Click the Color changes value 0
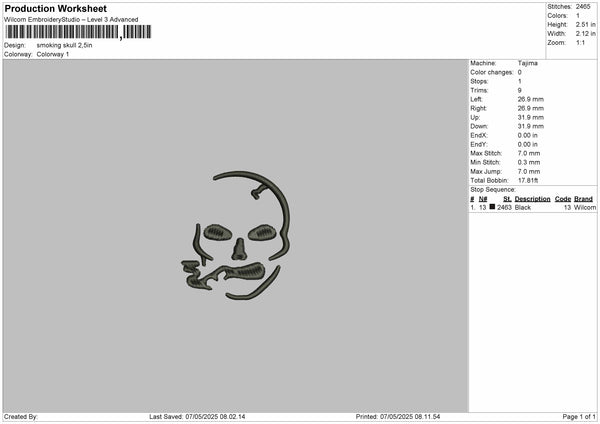Screen dimensions: 600x424 click(520, 72)
